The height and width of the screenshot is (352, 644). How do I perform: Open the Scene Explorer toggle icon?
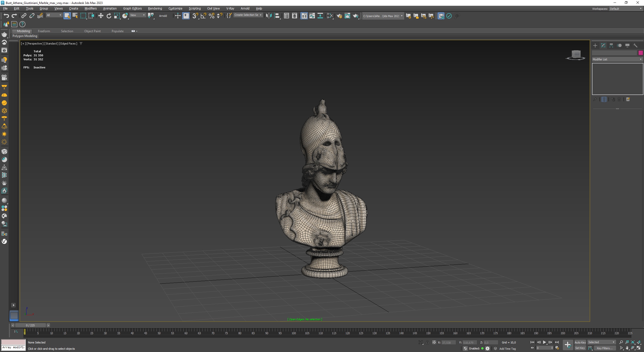pyautogui.click(x=287, y=16)
